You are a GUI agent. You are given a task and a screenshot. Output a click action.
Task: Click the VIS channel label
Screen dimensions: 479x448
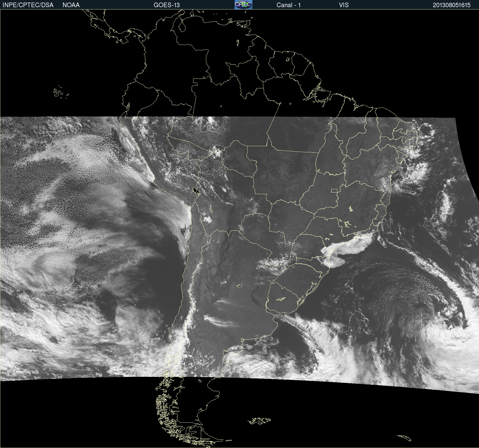coord(344,5)
